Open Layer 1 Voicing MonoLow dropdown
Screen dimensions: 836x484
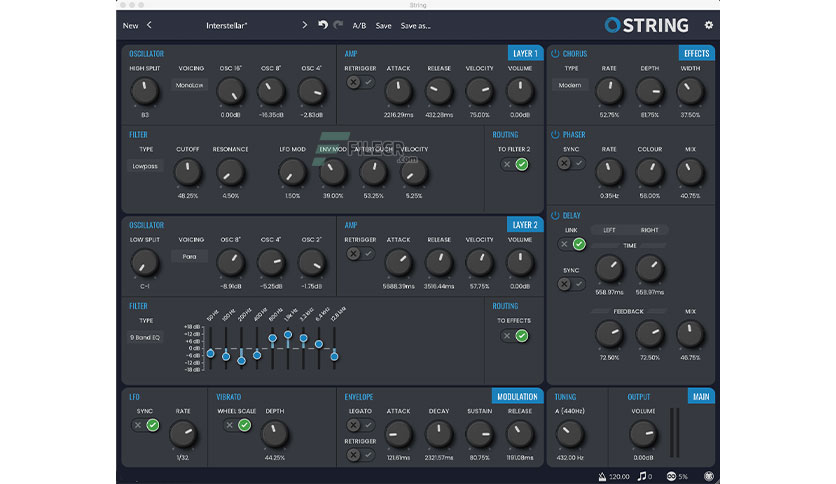coord(189,85)
